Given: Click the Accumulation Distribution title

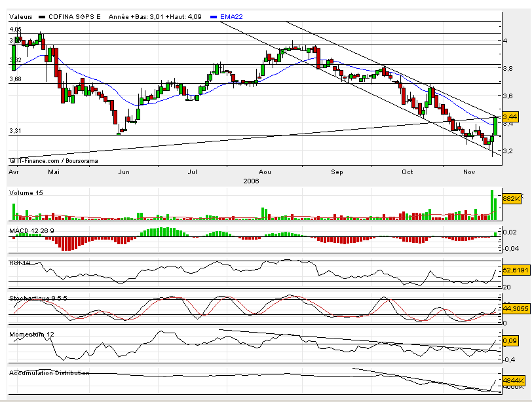Looking at the screenshot, I should click(x=49, y=373).
